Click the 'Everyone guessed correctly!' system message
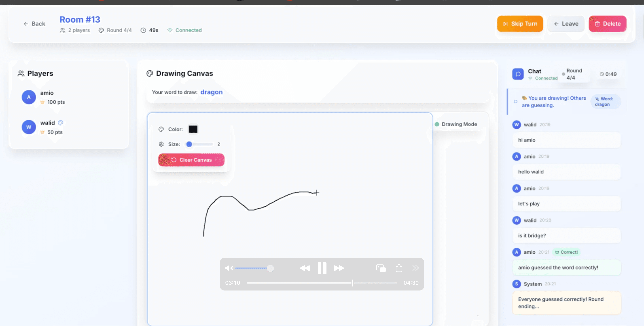The image size is (644, 326). click(566, 303)
